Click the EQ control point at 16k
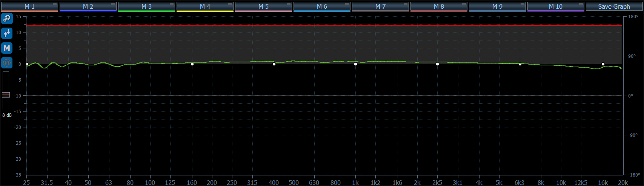Image resolution: width=644 pixels, height=186 pixels. pos(603,64)
